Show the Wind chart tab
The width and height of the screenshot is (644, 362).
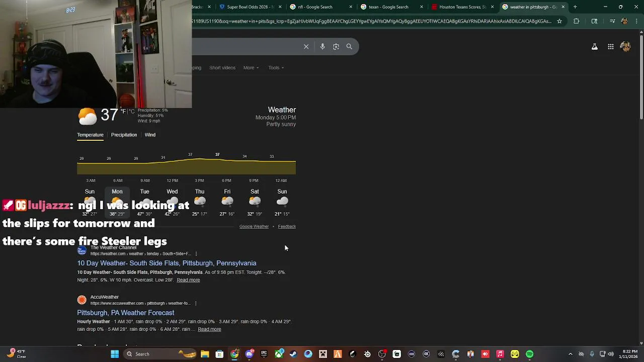click(x=150, y=135)
